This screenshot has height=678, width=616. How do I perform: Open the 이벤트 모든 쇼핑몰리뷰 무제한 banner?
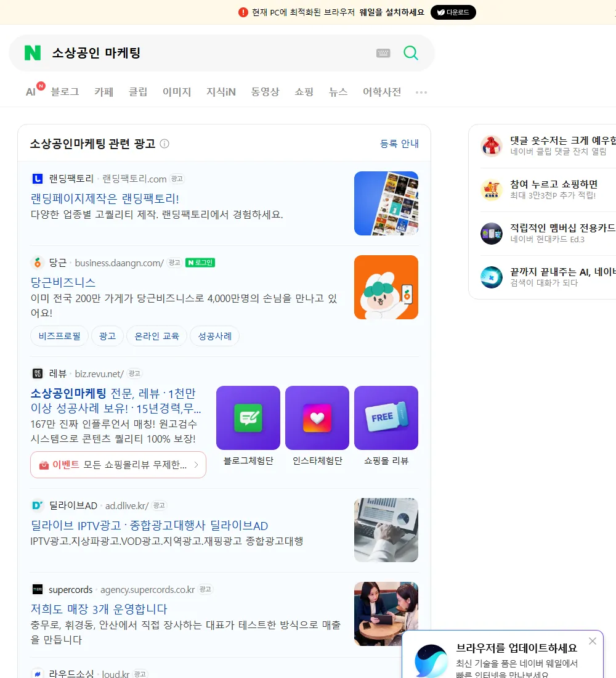(118, 465)
